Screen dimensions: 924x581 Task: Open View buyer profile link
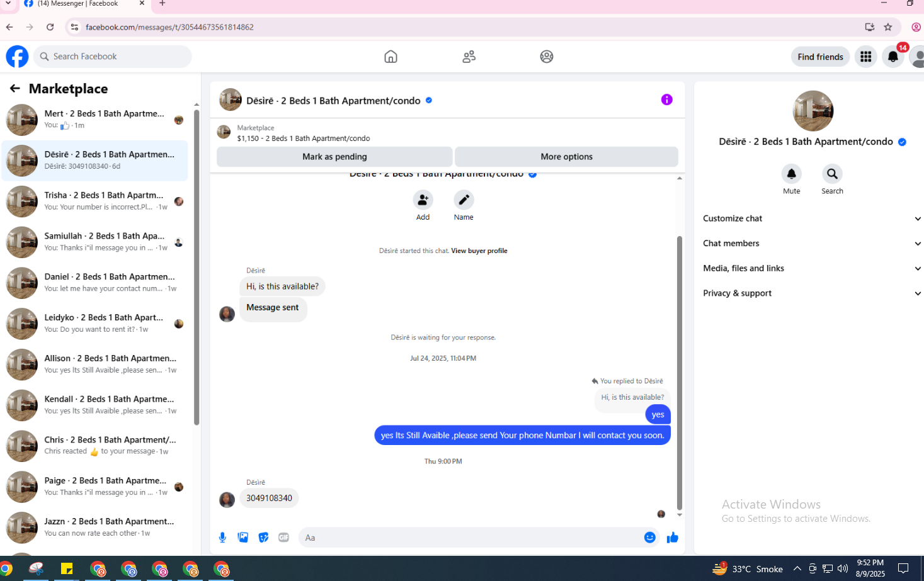coord(479,251)
